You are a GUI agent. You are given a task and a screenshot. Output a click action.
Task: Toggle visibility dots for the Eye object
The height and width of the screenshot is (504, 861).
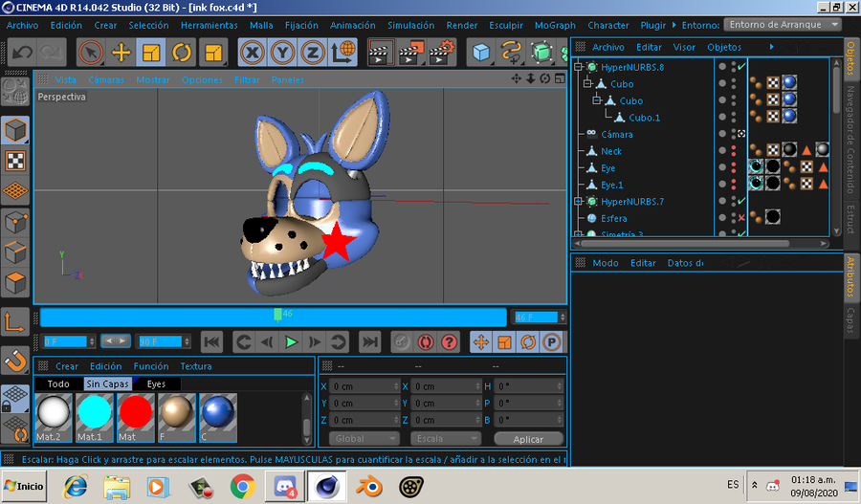pos(734,167)
